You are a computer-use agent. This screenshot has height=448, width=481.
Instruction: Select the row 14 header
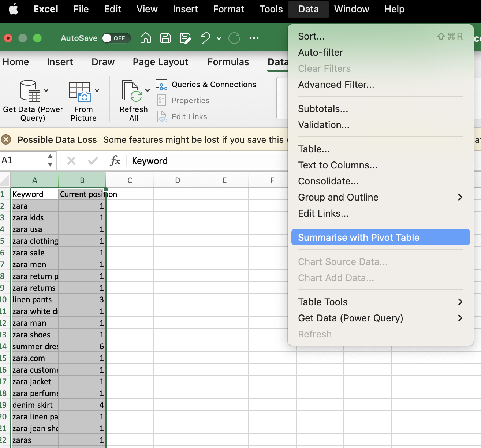5,346
